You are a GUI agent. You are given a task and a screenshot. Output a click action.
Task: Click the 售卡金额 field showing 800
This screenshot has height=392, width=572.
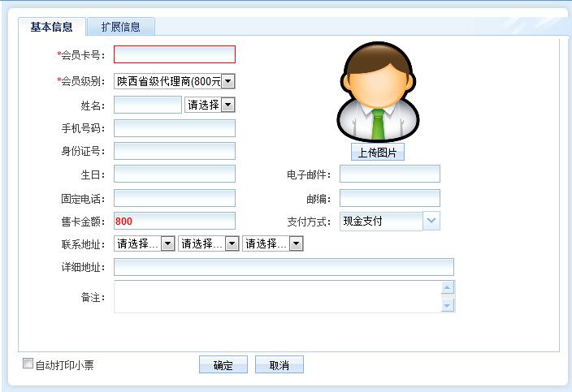coord(174,221)
